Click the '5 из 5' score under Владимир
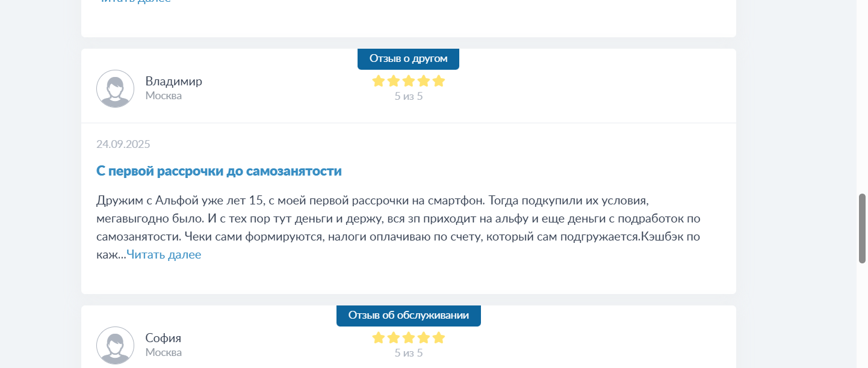868x368 pixels. point(409,96)
